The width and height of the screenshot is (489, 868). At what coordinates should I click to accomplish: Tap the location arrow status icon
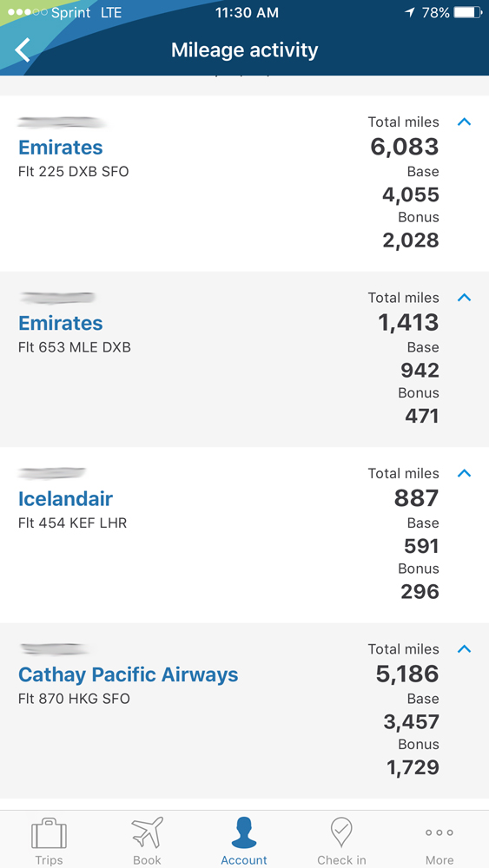pos(410,12)
